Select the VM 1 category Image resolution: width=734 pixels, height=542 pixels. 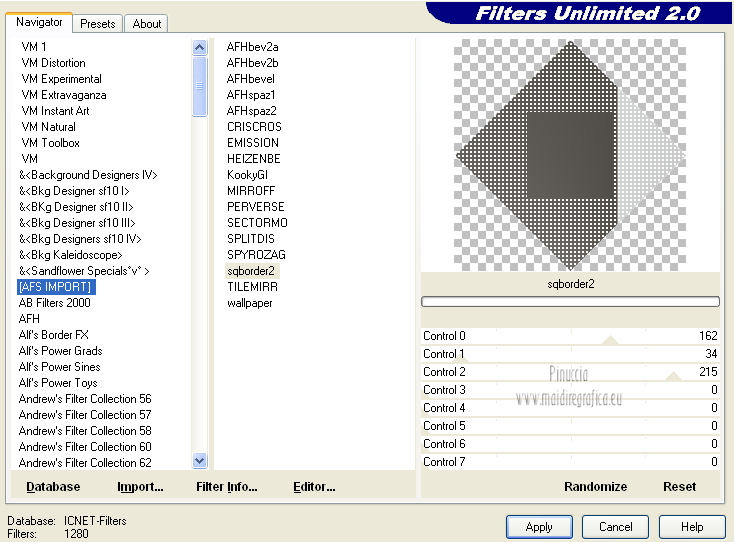(x=34, y=47)
